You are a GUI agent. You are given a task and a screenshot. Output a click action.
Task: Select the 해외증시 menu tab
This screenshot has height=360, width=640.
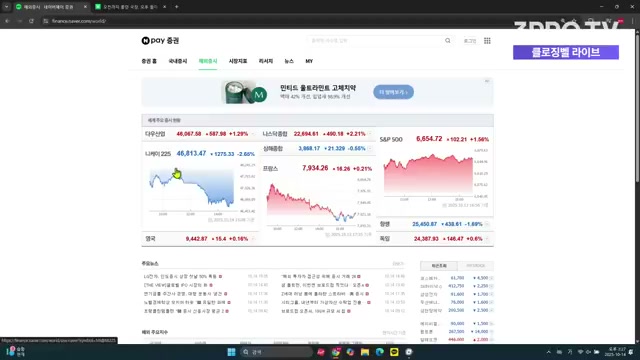point(208,61)
